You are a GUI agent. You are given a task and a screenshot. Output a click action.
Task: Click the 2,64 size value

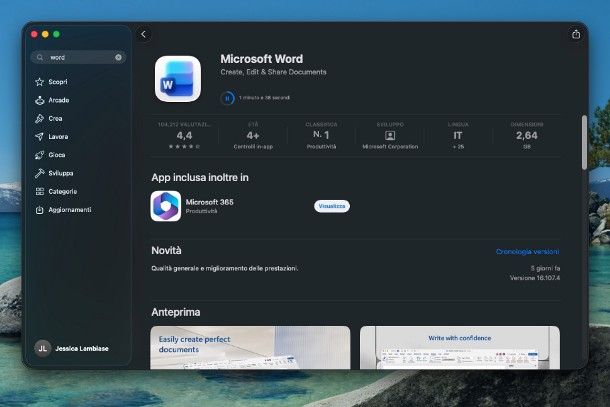click(x=527, y=135)
